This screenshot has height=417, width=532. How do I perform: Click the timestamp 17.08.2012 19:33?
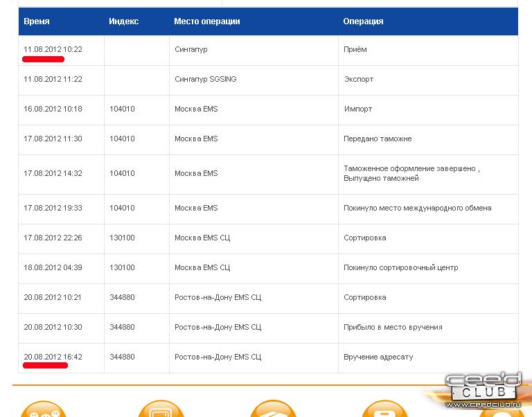point(53,208)
